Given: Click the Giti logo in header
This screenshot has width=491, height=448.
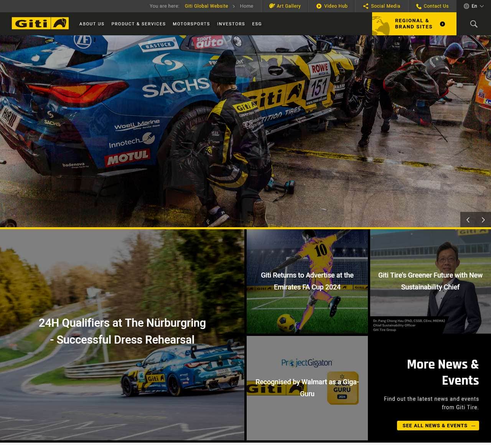Looking at the screenshot, I should coord(40,23).
